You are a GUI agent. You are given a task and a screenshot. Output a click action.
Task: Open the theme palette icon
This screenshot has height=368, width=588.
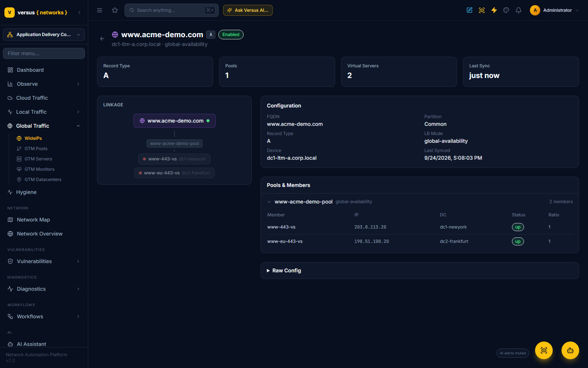tap(506, 10)
